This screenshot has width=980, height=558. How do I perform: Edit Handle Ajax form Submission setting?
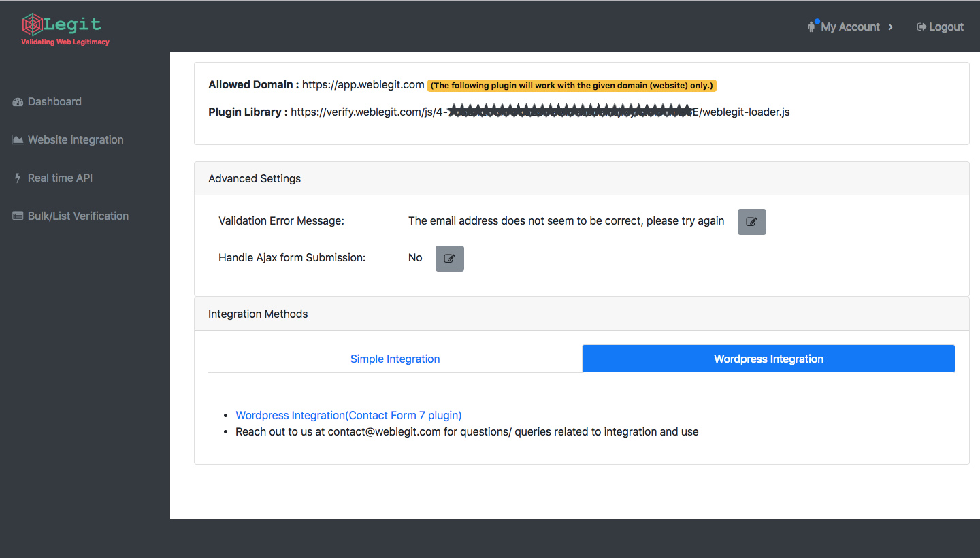click(450, 259)
